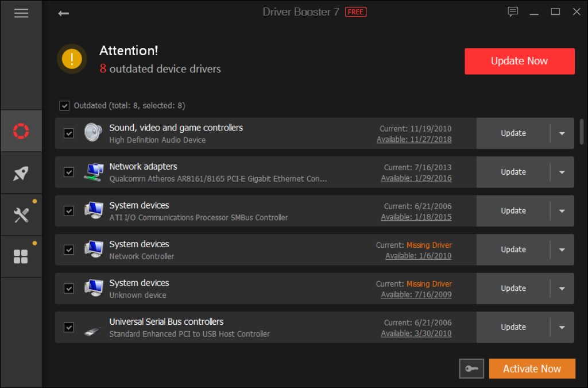
Task: Click the orange Activate Now button
Action: (x=532, y=369)
